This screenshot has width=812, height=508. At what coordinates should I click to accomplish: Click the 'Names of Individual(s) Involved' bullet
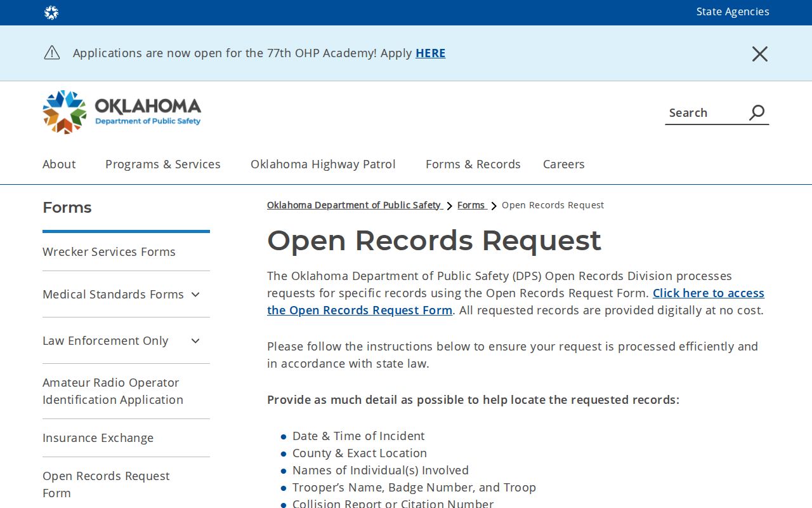click(381, 470)
